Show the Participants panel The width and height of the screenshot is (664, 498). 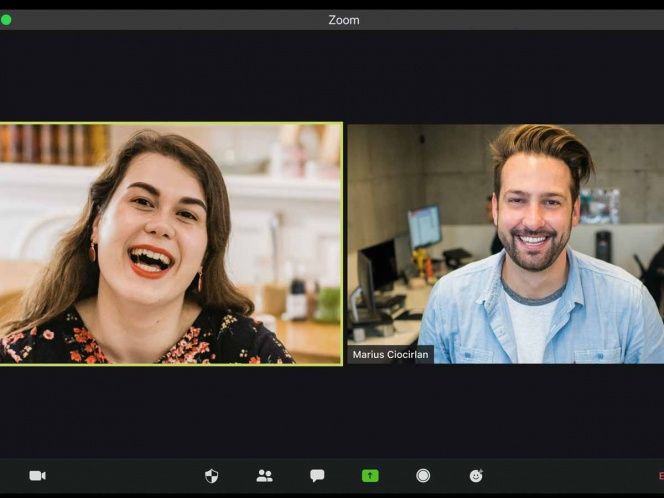pos(264,476)
